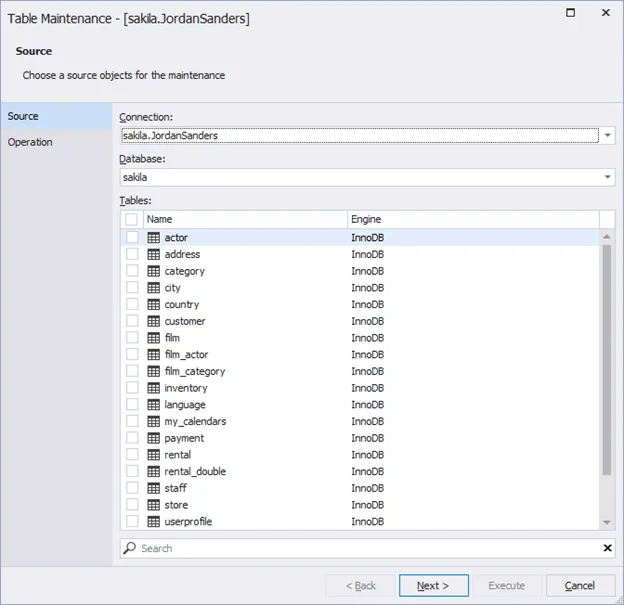Image resolution: width=624 pixels, height=605 pixels.
Task: Click the inventory table icon
Action: (154, 388)
